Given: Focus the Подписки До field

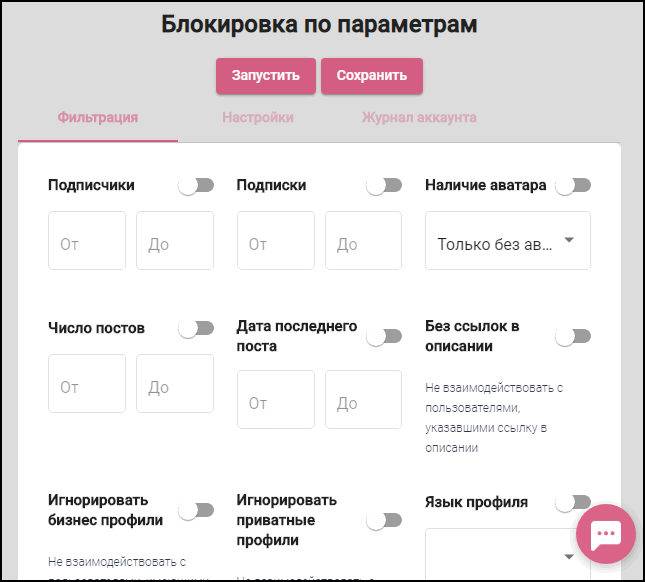Looking at the screenshot, I should pos(363,241).
